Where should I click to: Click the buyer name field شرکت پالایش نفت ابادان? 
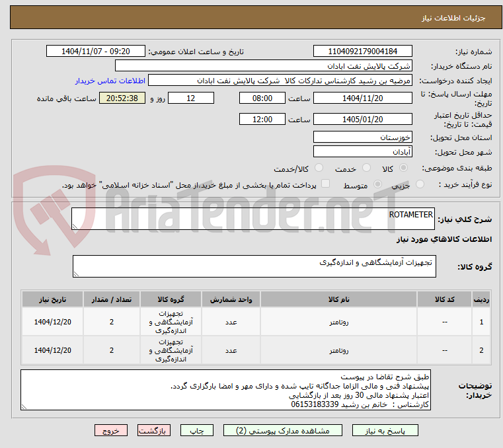pos(263,65)
